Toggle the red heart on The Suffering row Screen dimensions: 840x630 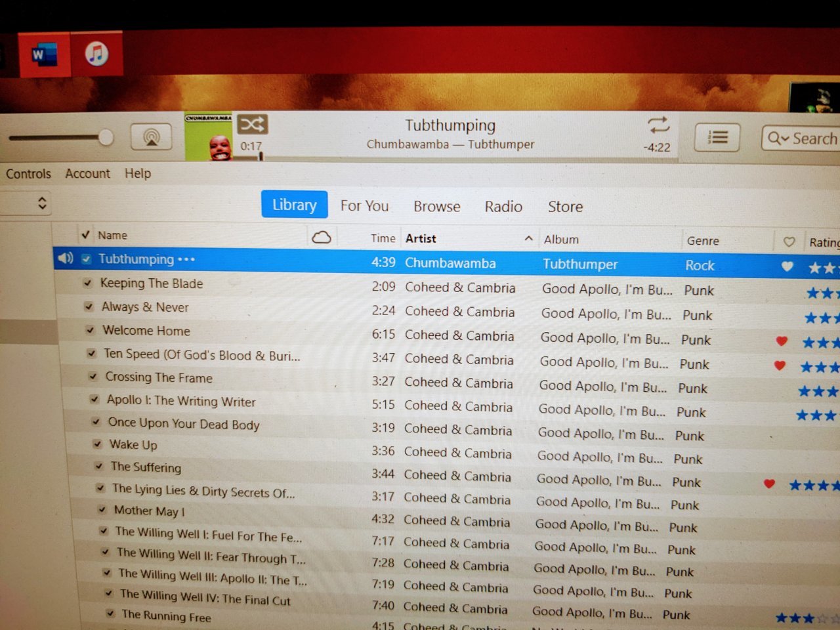coord(769,484)
